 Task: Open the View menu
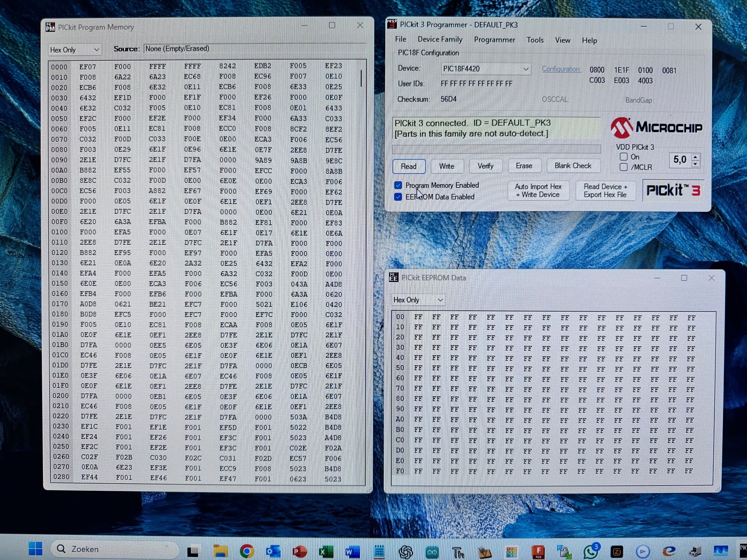562,40
